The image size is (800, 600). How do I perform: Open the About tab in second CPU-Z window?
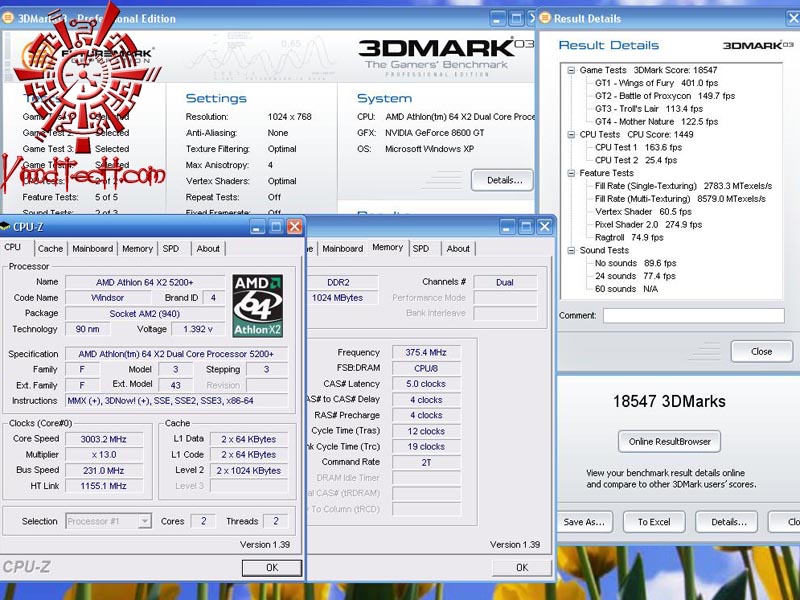point(458,248)
